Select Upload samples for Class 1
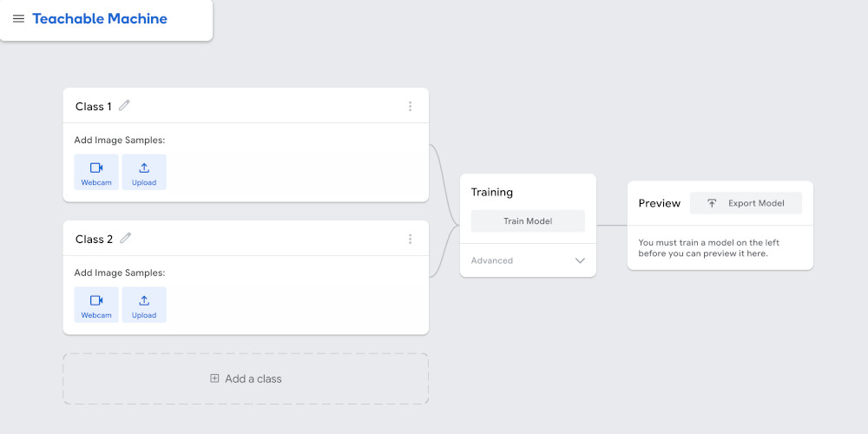This screenshot has height=434, width=868. (x=144, y=172)
